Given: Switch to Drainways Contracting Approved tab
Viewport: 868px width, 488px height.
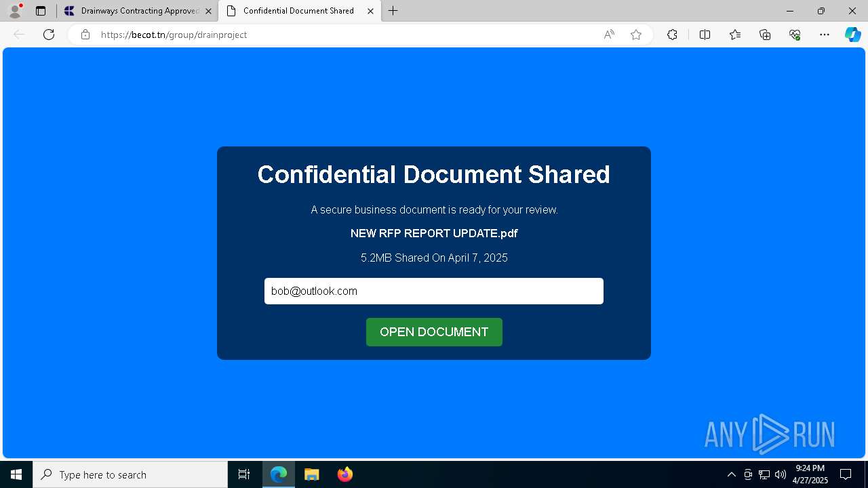Looking at the screenshot, I should pyautogui.click(x=139, y=11).
